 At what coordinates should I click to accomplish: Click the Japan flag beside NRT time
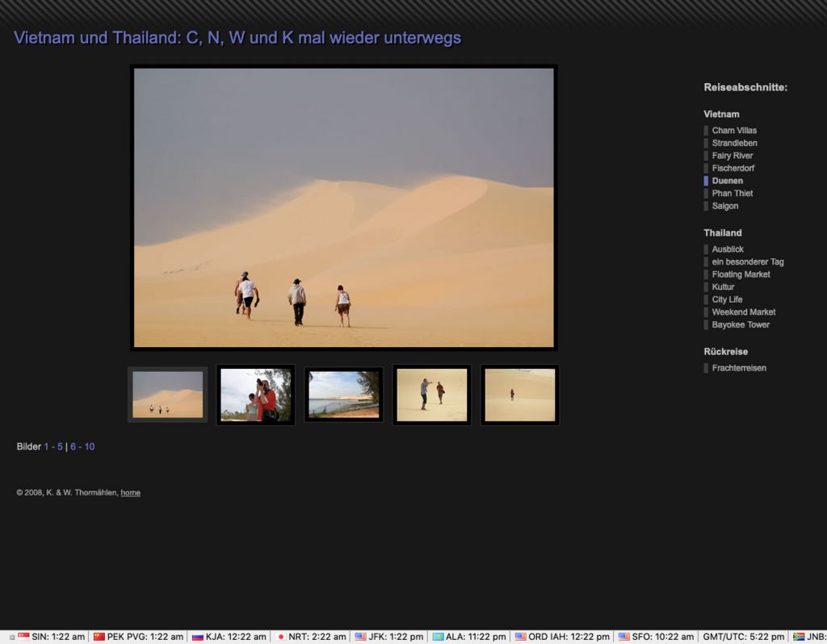[x=281, y=637]
